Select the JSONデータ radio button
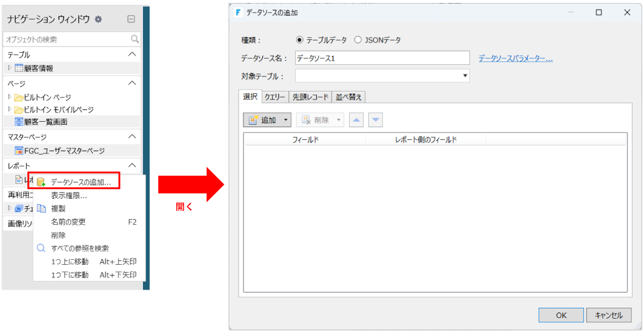Screen dimensions: 644x335 click(358, 40)
